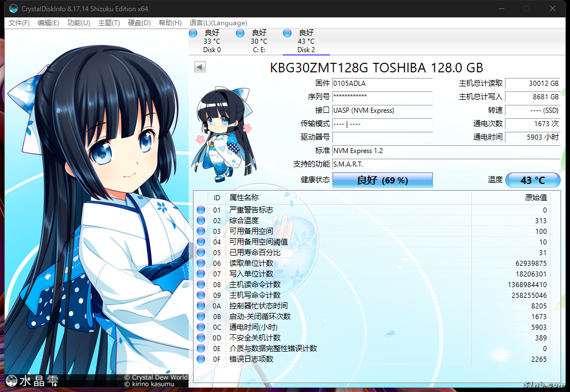Select the 已用寿命百分比 attribute row name

[x=255, y=252]
